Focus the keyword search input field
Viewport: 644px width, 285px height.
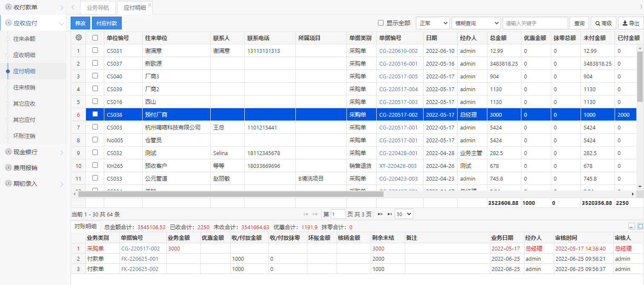tap(535, 23)
